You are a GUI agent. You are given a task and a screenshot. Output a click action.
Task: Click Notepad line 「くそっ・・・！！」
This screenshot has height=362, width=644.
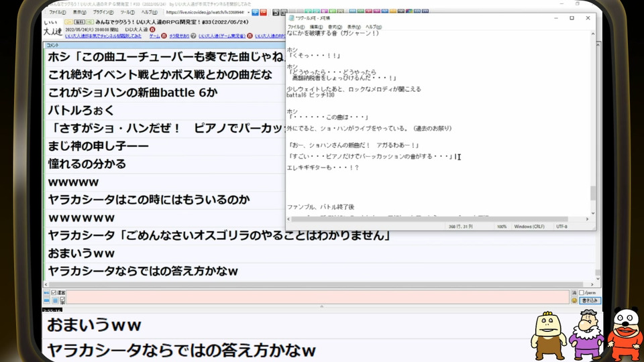coord(315,56)
